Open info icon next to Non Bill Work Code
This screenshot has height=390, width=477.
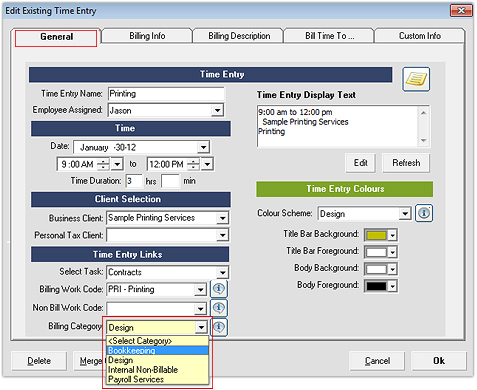coord(219,308)
